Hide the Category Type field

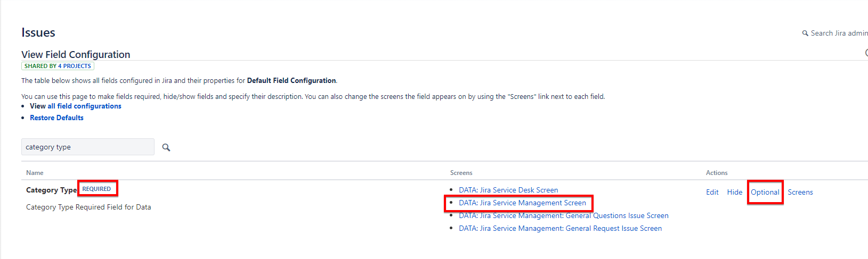coord(735,192)
